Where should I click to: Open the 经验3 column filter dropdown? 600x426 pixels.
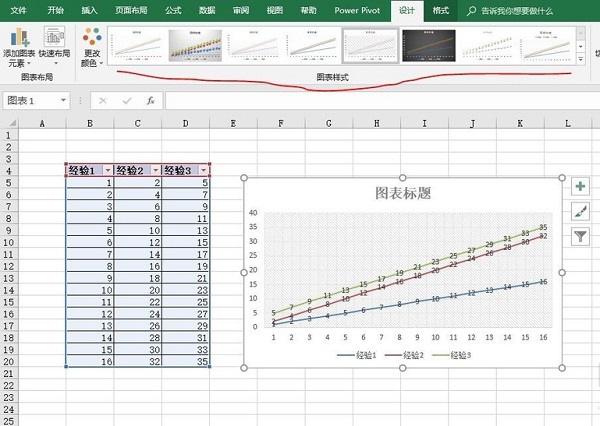click(204, 170)
